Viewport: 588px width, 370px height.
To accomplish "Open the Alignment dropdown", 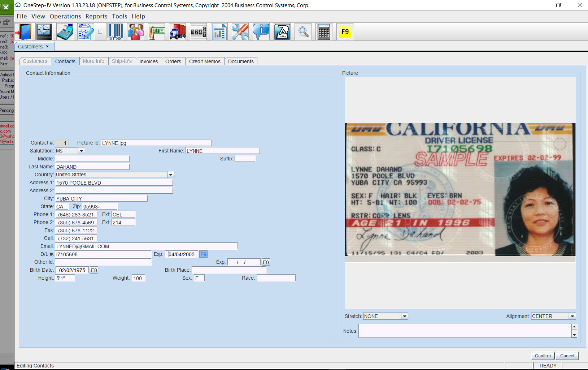I will (x=572, y=316).
